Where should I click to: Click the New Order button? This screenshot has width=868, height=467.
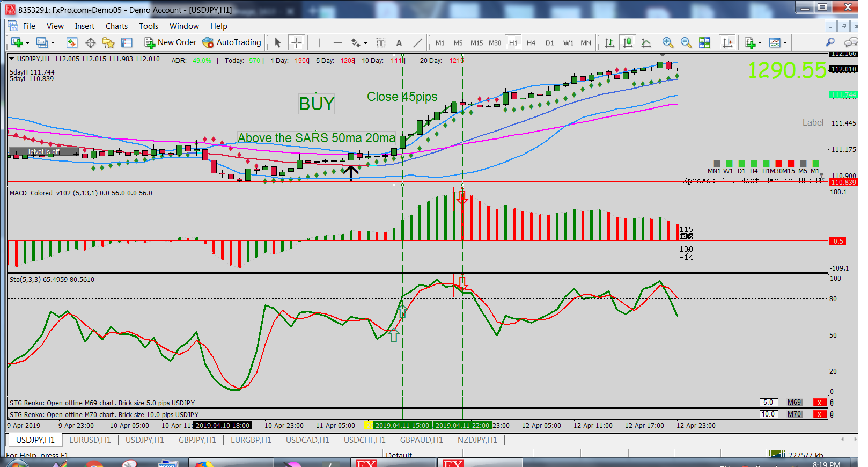(x=171, y=42)
